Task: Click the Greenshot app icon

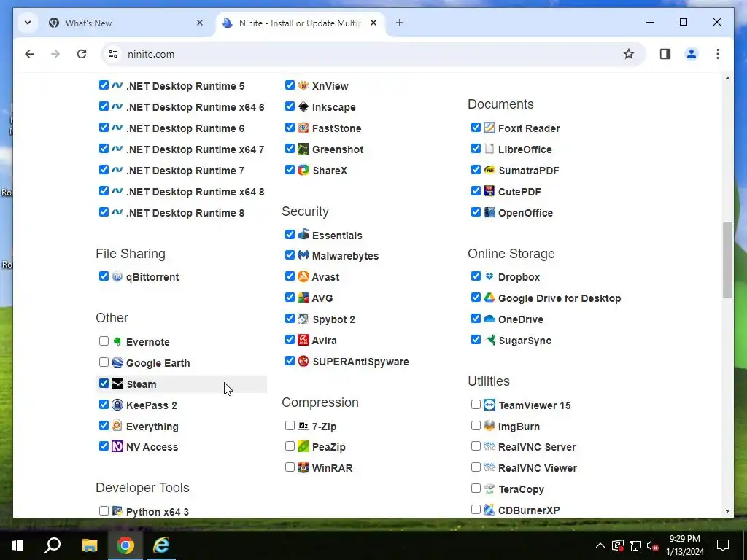Action: point(303,149)
